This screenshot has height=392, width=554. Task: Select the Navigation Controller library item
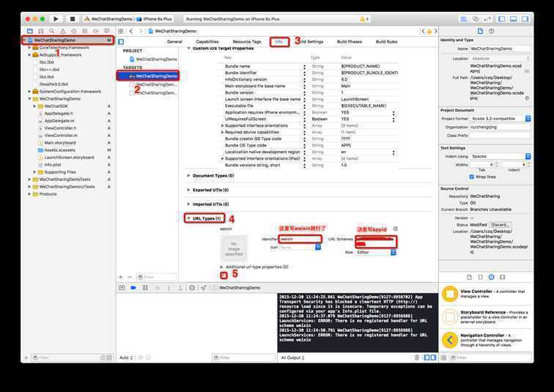tap(486, 340)
